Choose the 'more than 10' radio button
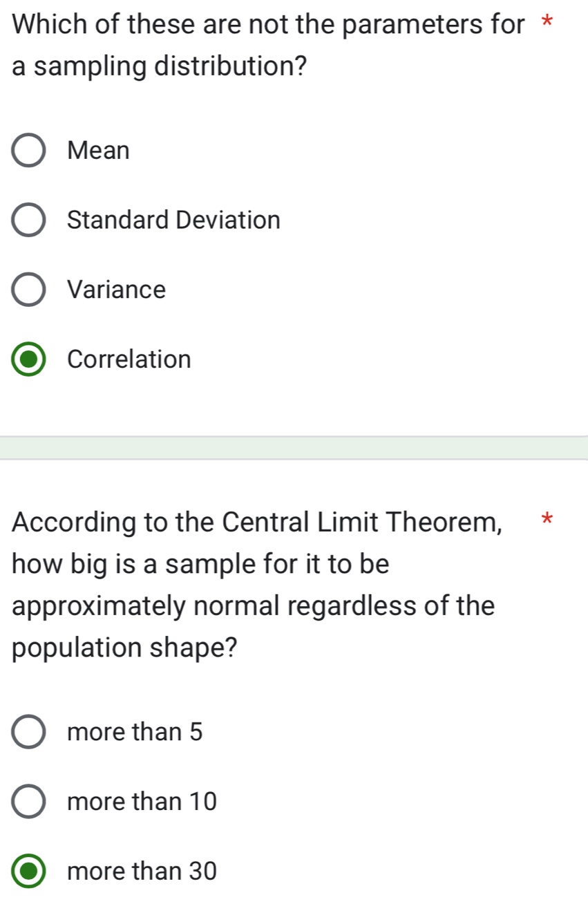This screenshot has width=588, height=922. click(29, 802)
